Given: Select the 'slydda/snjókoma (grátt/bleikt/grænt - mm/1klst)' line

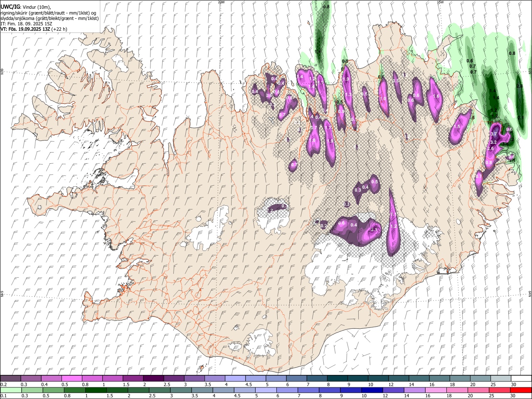Looking at the screenshot, I should point(49,18).
